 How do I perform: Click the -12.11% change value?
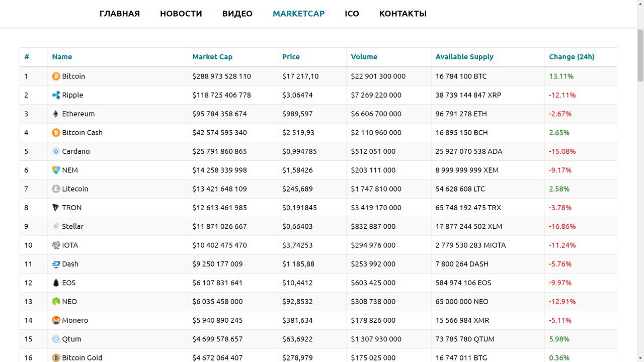pyautogui.click(x=562, y=95)
